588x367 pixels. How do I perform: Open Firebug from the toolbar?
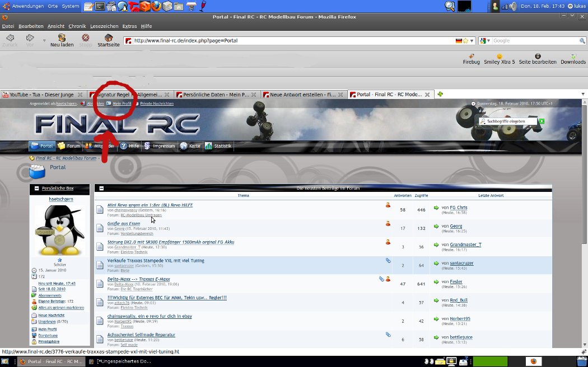pyautogui.click(x=471, y=57)
